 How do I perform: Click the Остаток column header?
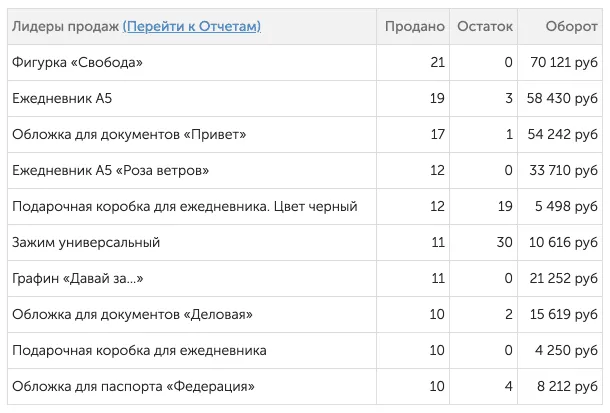[485, 26]
